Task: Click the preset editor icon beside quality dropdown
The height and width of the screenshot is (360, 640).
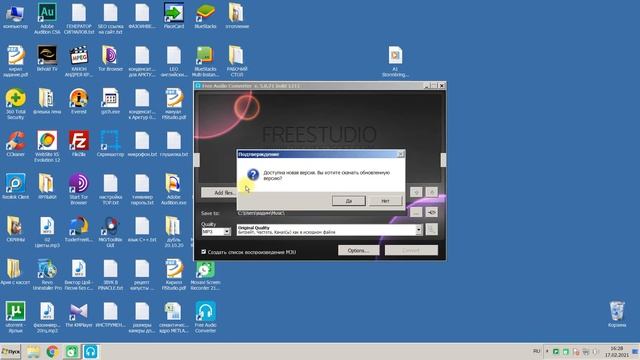Action: tap(432, 229)
